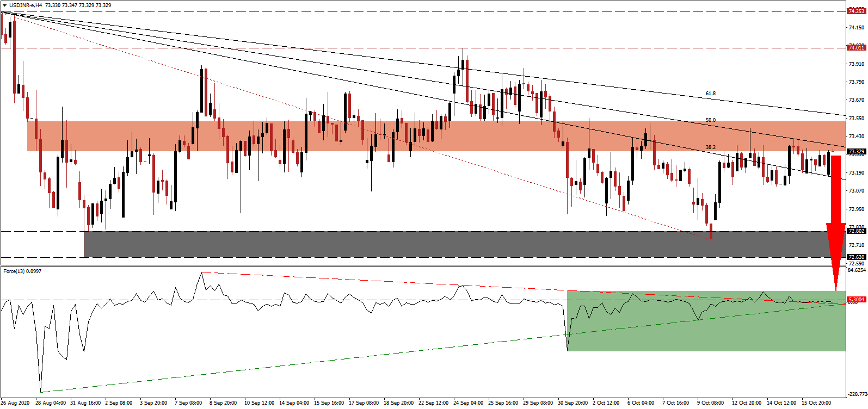Viewport: 868px width, 409px height.
Task: Click the black 72.630 support level tag
Action: tap(856, 257)
